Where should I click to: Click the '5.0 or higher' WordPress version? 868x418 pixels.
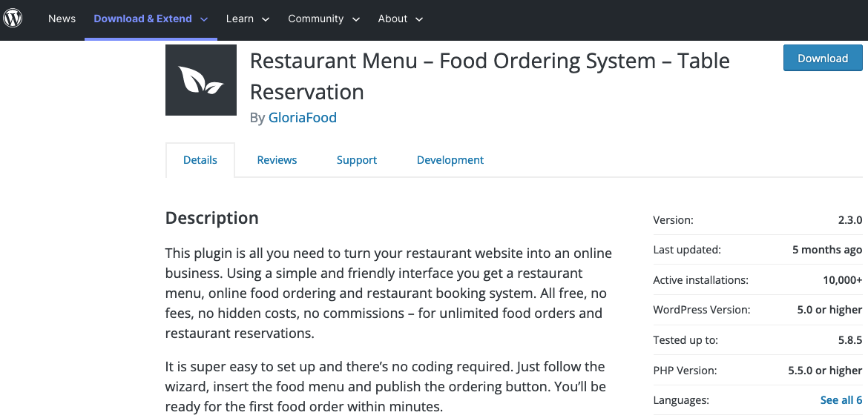830,310
